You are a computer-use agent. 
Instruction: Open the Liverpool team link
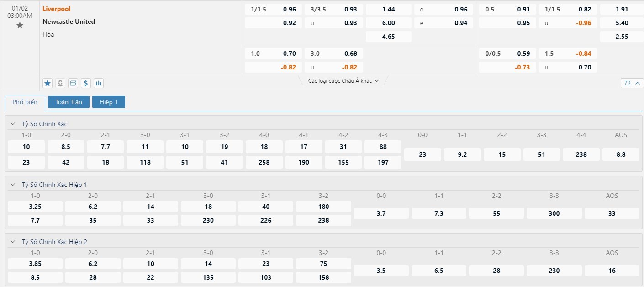(x=57, y=9)
